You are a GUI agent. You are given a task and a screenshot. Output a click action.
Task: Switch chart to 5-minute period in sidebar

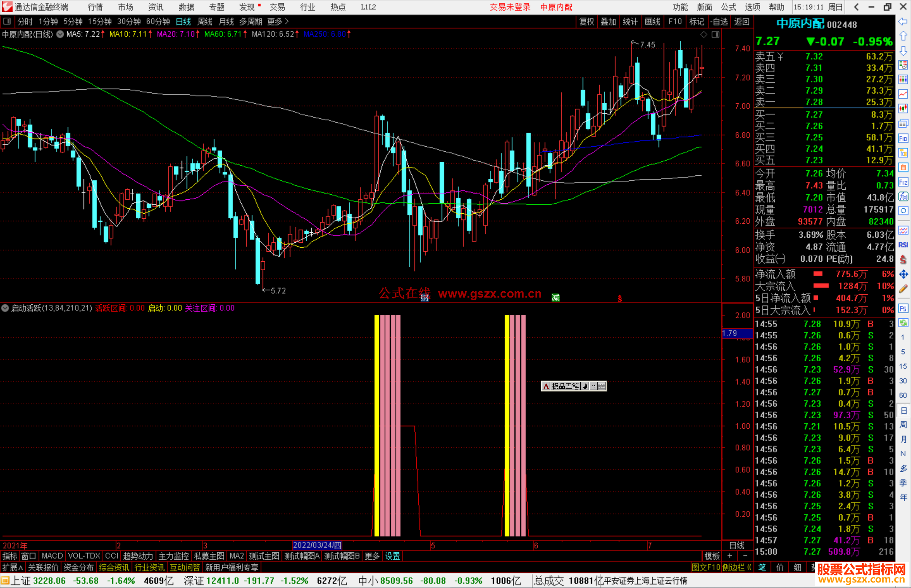coord(903,352)
